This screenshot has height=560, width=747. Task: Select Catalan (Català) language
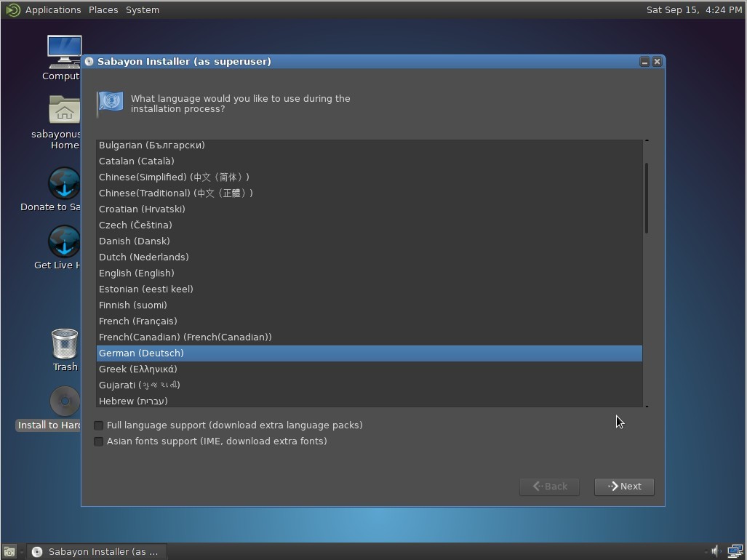pos(369,161)
